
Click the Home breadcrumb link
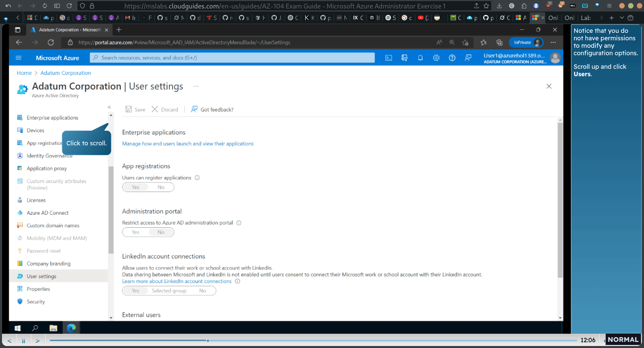pyautogui.click(x=24, y=73)
